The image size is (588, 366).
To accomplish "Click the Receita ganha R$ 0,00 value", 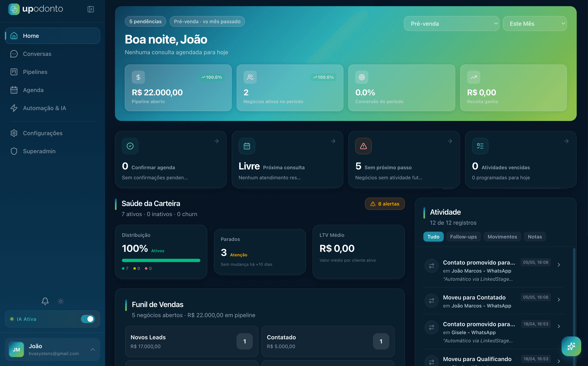I will pos(481,92).
